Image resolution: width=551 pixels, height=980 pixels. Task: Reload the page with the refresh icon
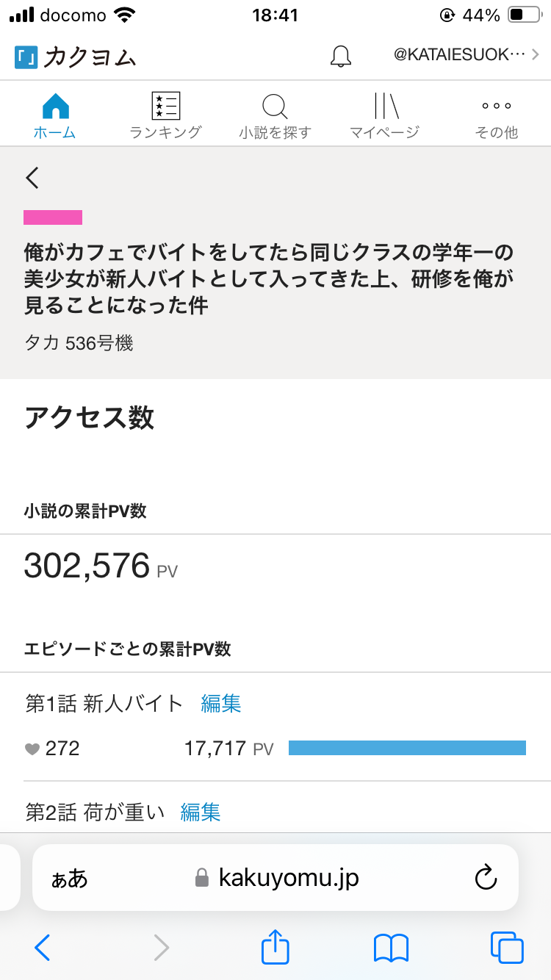coord(486,877)
